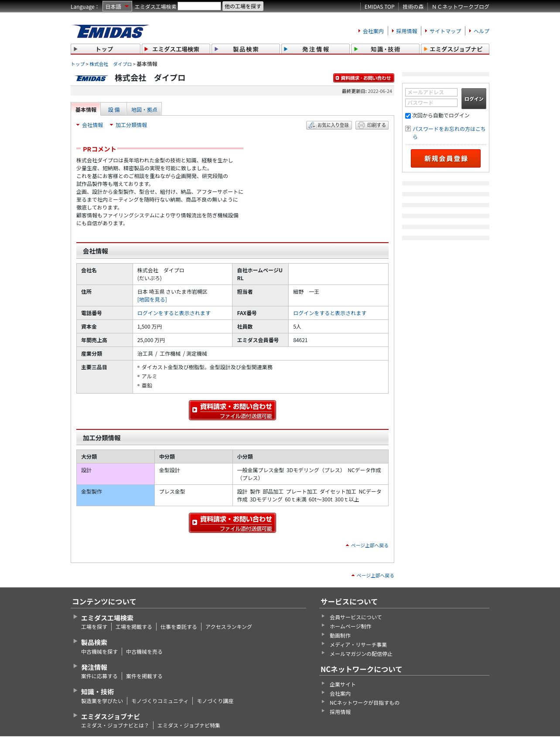The height and width of the screenshot is (741, 560).
Task: Open the トップ navigation menu item
Action: point(106,49)
